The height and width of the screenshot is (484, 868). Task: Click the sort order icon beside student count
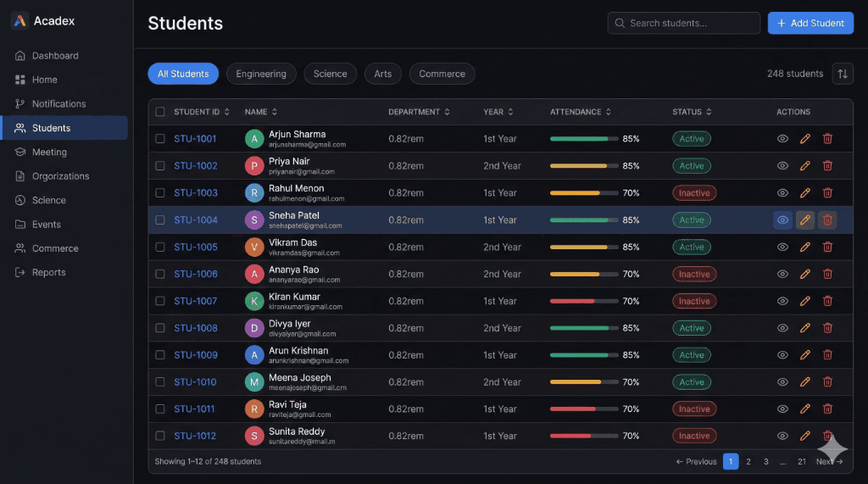click(843, 74)
